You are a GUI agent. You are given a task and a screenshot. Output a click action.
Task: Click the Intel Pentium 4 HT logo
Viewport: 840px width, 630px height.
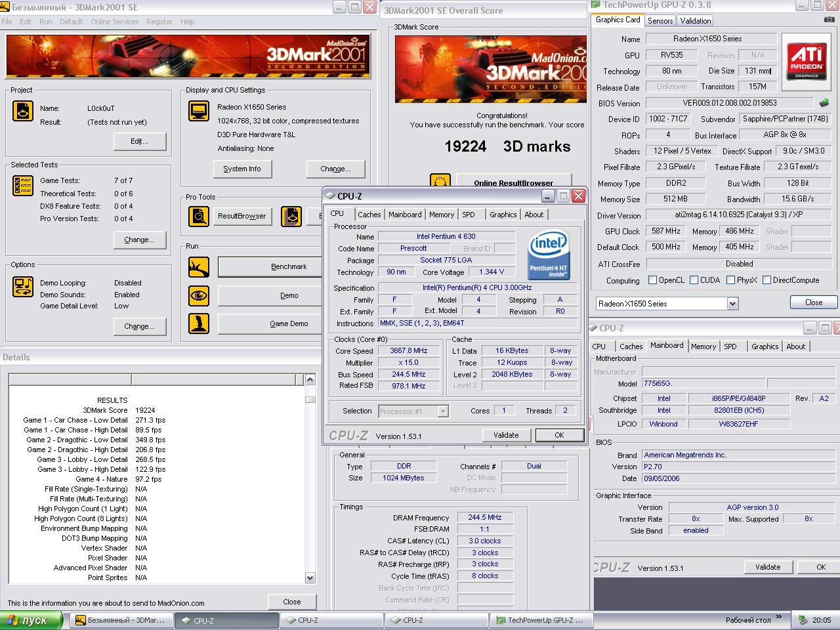549,255
